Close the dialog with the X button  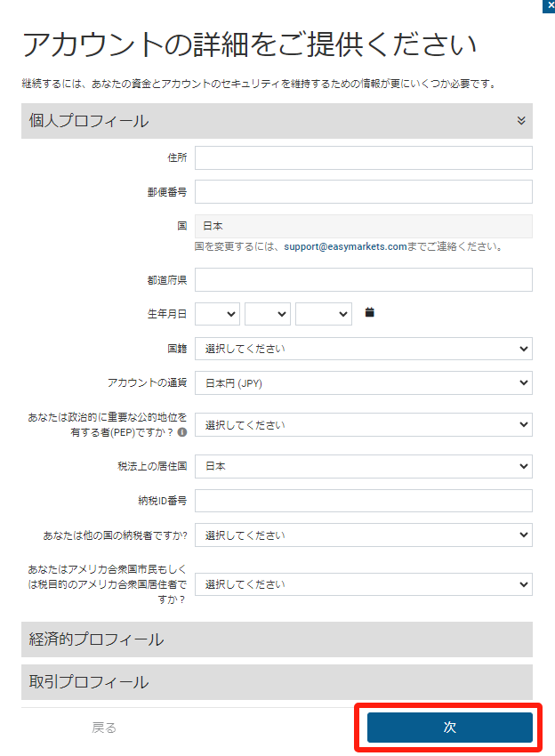[x=549, y=6]
